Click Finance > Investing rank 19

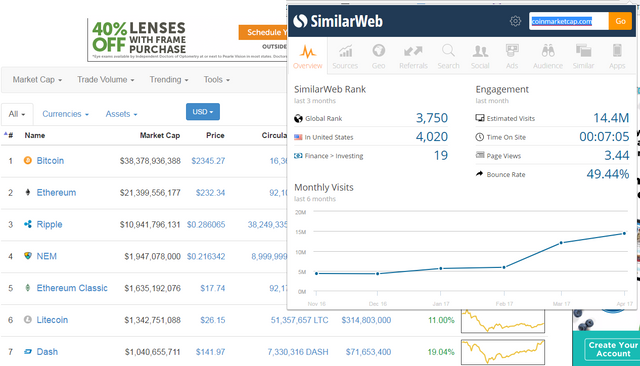tap(441, 155)
